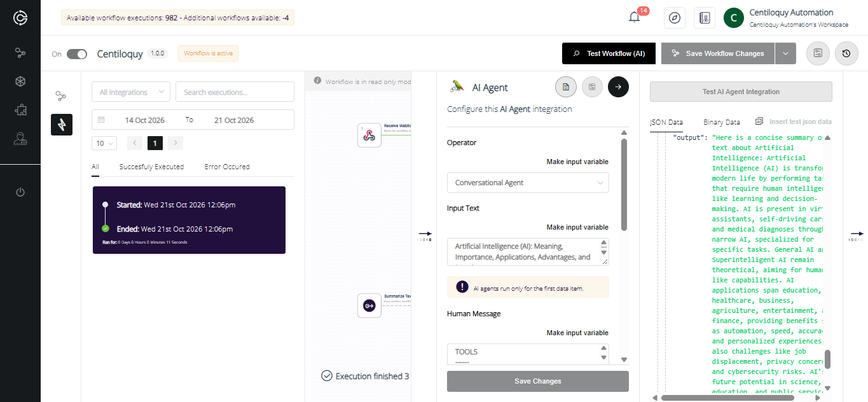Screen dimensions: 868x402
Task: Click the Human Message TOOLS textarea
Action: (528, 354)
